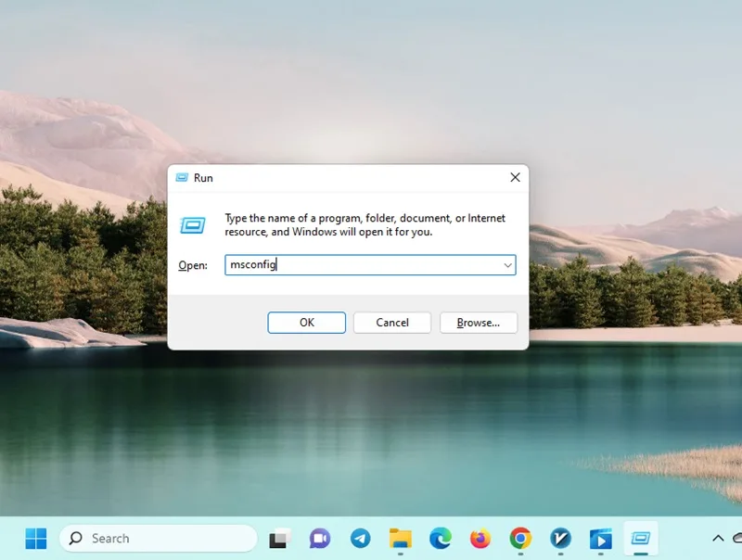Open Task View from the taskbar
This screenshot has width=742, height=560.
(280, 539)
